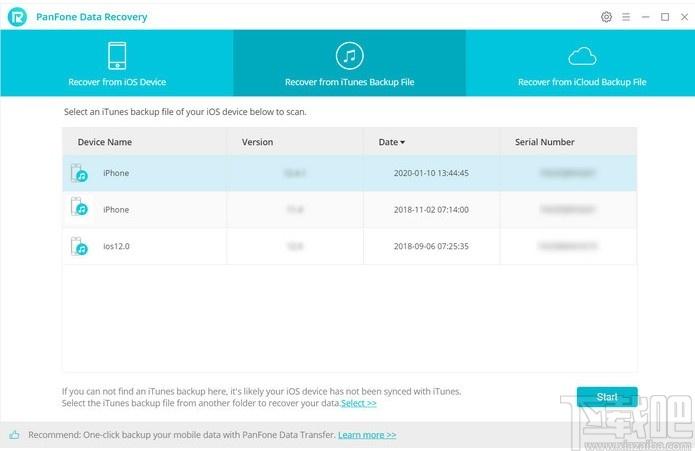
Task: Start scanning with the Start button
Action: tap(607, 397)
